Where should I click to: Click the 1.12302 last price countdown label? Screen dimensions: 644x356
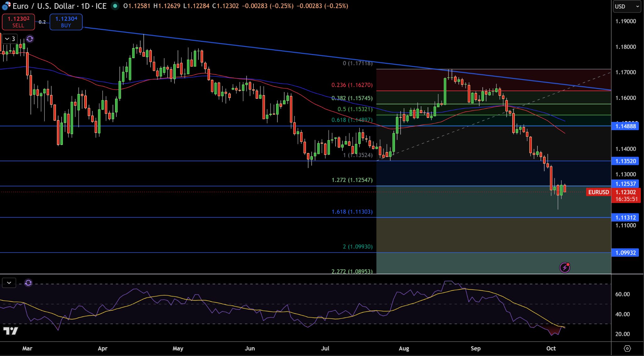click(x=626, y=195)
